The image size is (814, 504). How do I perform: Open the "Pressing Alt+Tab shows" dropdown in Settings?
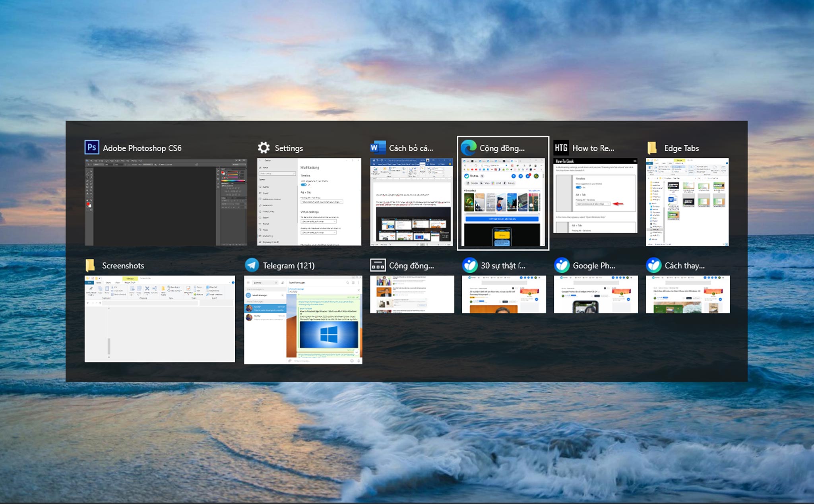click(x=322, y=202)
